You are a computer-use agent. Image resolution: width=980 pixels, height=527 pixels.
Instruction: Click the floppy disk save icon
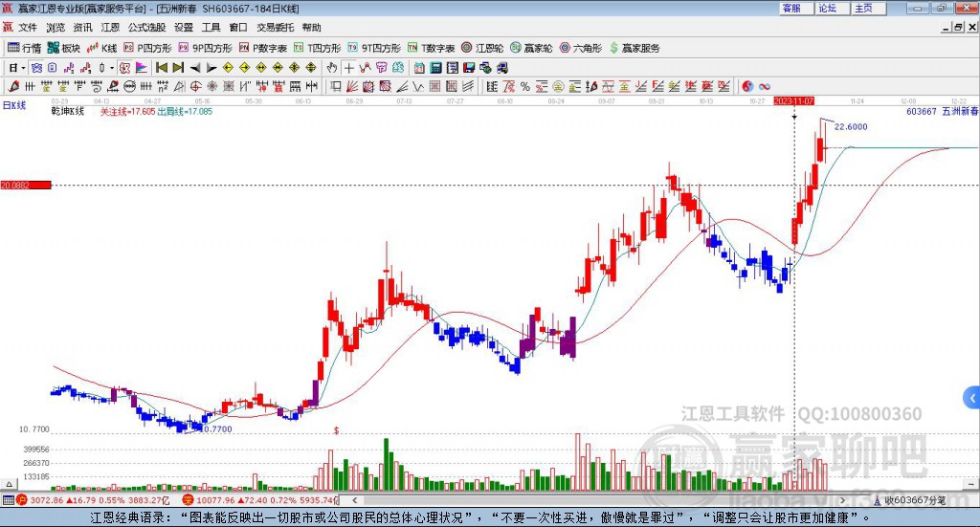pos(469,68)
